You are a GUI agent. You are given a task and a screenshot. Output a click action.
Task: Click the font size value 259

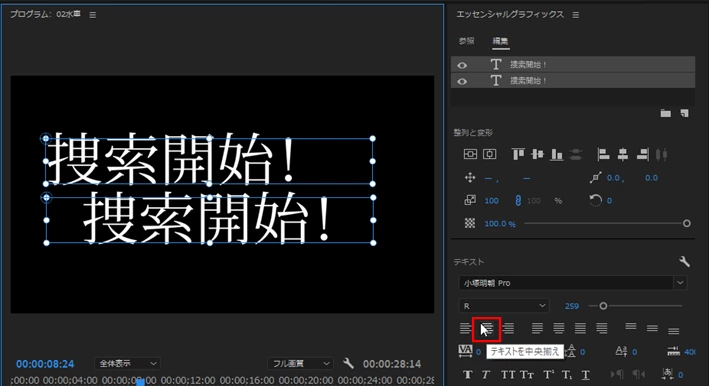pyautogui.click(x=572, y=306)
